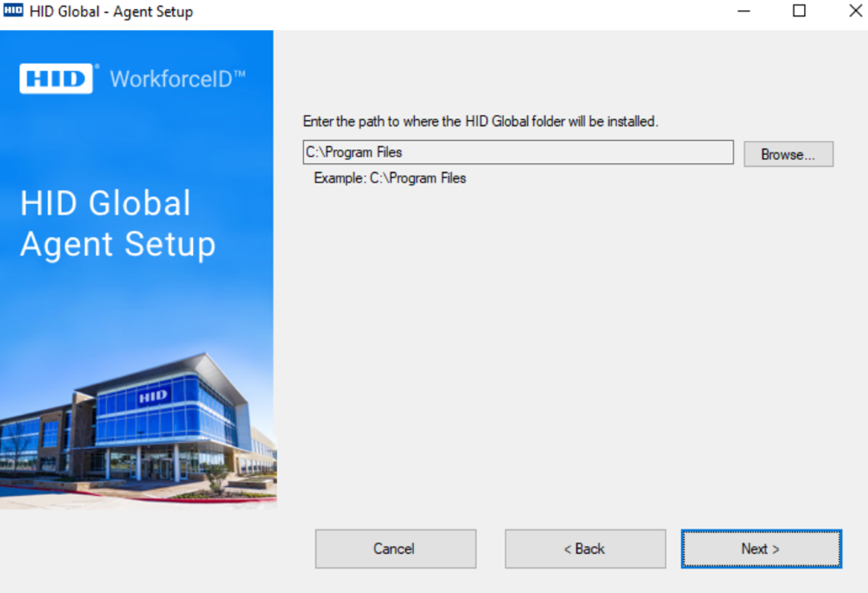
Task: Click the white HID logo on the blue banner
Action: point(56,79)
